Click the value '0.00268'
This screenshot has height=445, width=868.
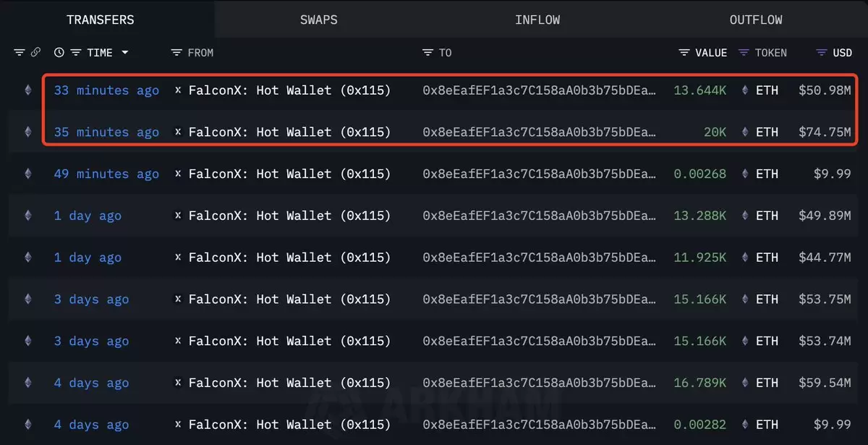point(699,174)
